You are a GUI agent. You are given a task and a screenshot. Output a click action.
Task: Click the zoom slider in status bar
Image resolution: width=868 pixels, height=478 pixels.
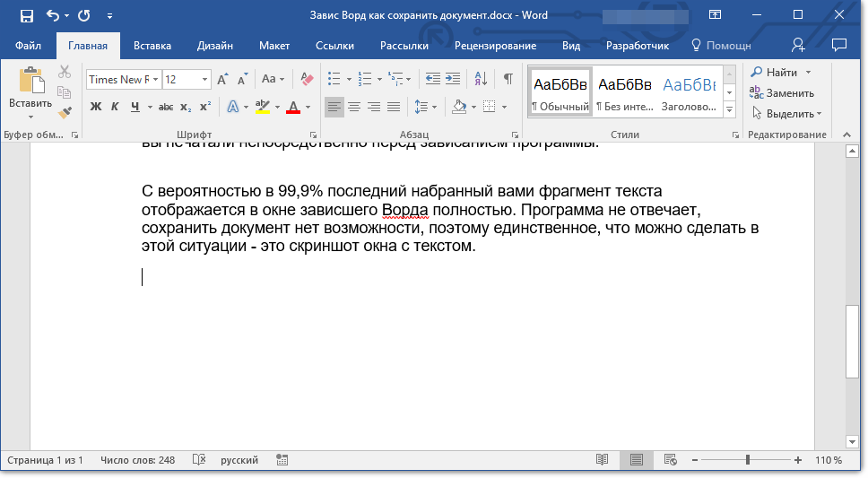point(748,460)
